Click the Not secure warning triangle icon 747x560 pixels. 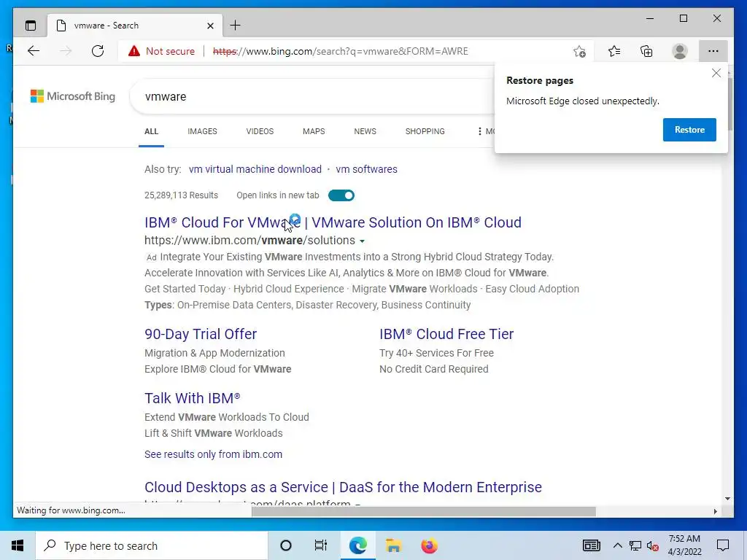(x=134, y=51)
